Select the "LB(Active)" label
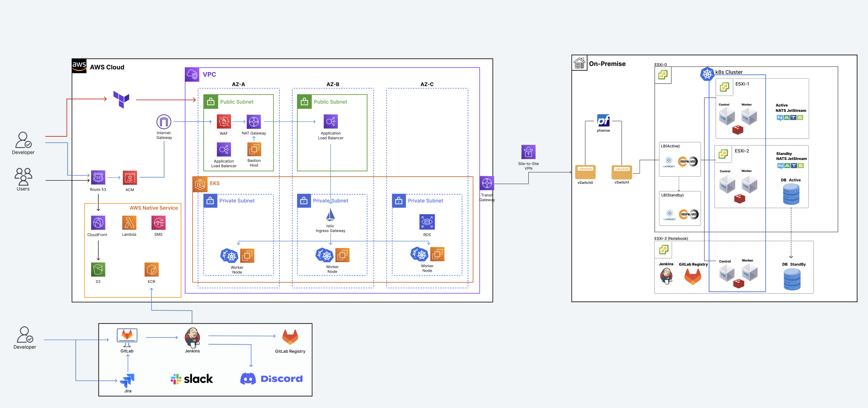The width and height of the screenshot is (868, 408). pos(670,146)
